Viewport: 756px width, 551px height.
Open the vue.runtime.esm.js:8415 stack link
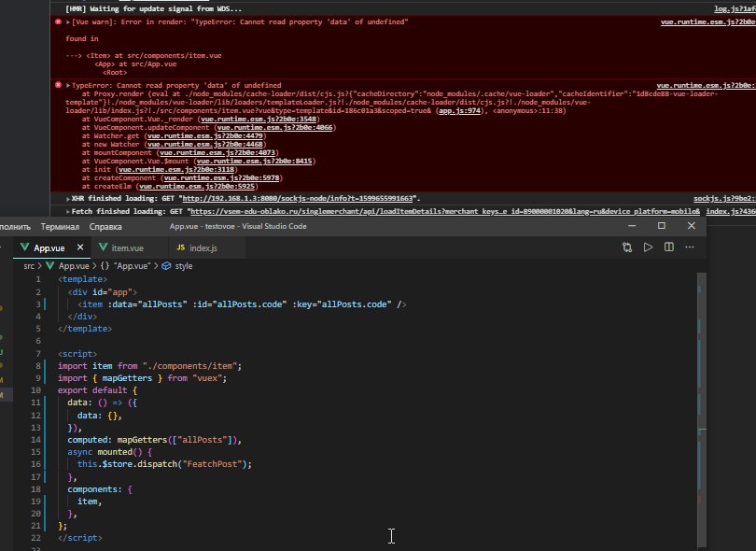pos(254,162)
